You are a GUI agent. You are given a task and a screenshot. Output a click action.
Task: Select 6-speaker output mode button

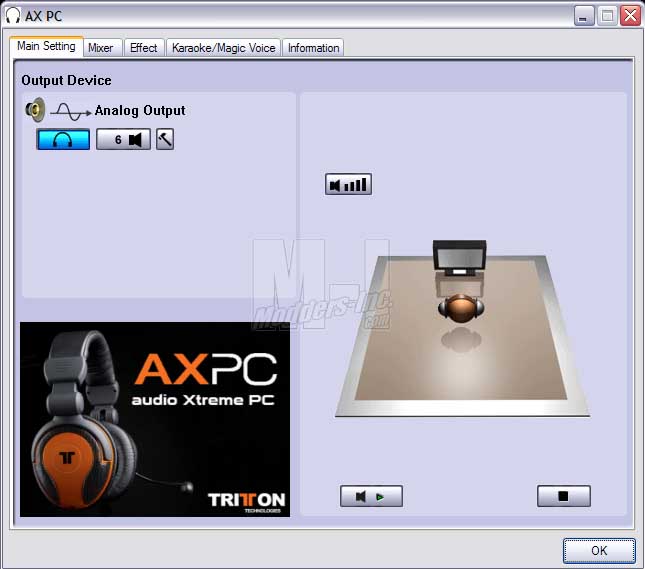pos(123,139)
